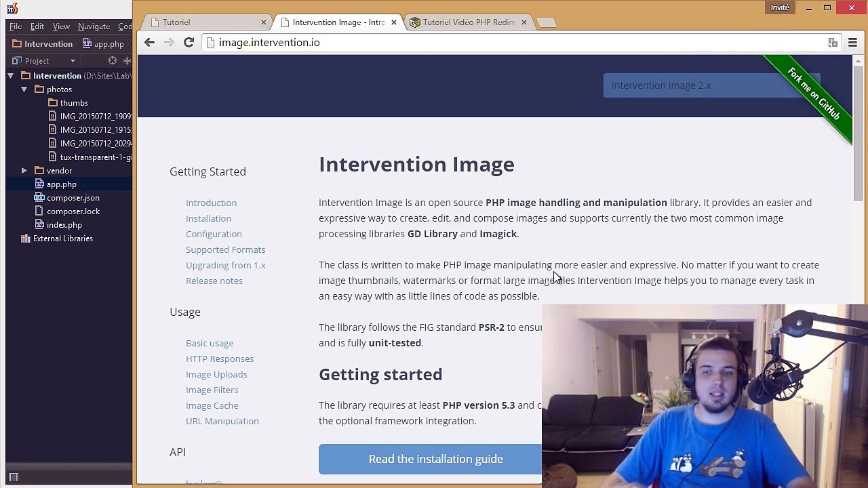Viewport: 868px width, 488px height.
Task: Select the vendor folder label
Action: [x=59, y=171]
